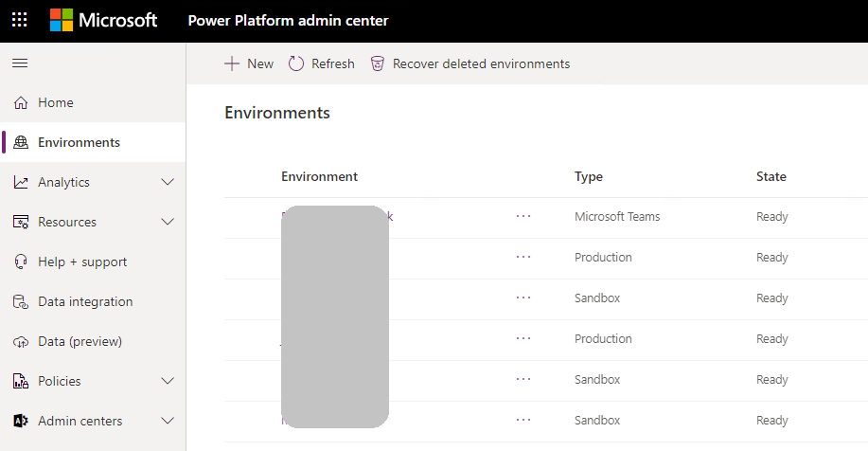Click the New button label
The width and height of the screenshot is (868, 451).
tap(260, 63)
